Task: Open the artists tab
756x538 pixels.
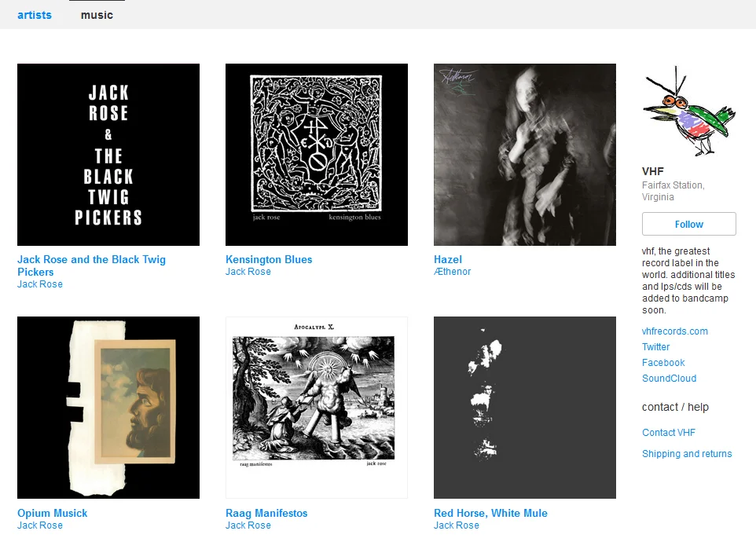Action: pos(35,15)
